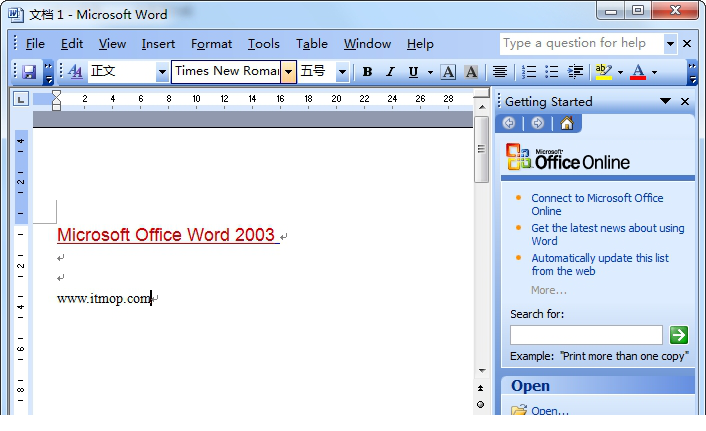
Task: Apply the yellow highlight color
Action: pyautogui.click(x=603, y=72)
